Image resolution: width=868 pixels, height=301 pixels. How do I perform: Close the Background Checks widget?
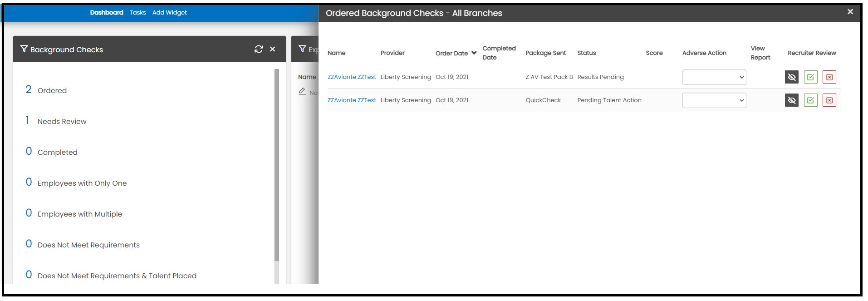pos(273,49)
